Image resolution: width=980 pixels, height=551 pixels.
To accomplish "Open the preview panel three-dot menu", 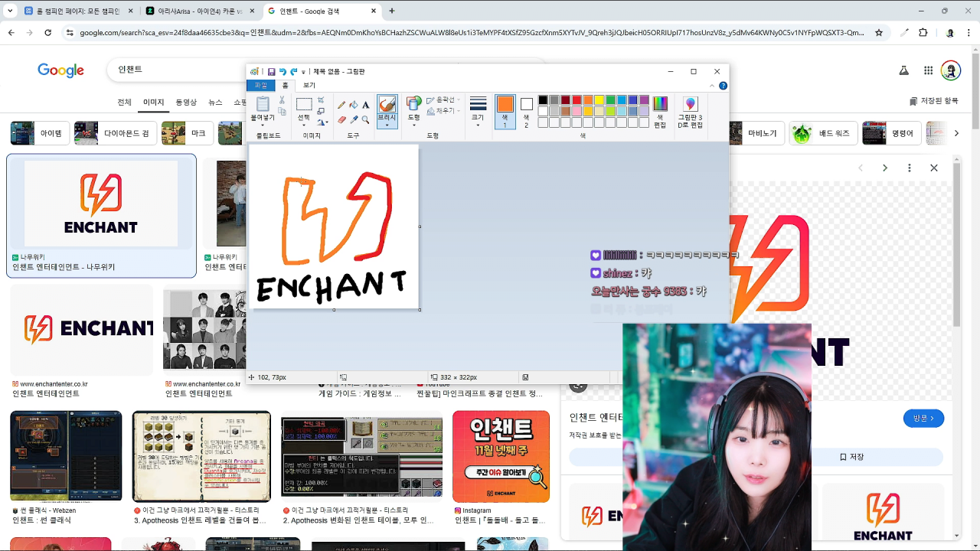I will (910, 168).
